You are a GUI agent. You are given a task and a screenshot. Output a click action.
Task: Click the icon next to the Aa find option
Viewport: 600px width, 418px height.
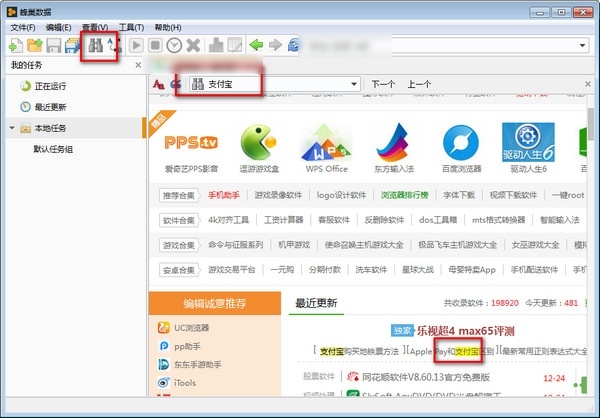point(175,84)
